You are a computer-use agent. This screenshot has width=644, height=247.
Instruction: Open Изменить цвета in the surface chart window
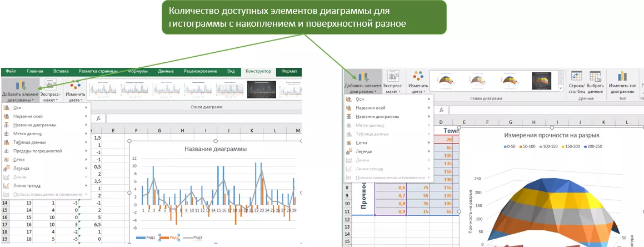418,82
